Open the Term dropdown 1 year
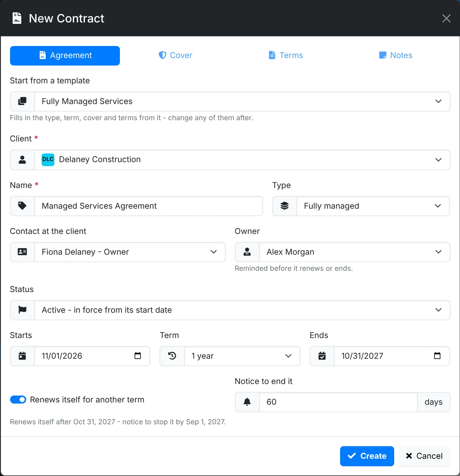 (242, 356)
